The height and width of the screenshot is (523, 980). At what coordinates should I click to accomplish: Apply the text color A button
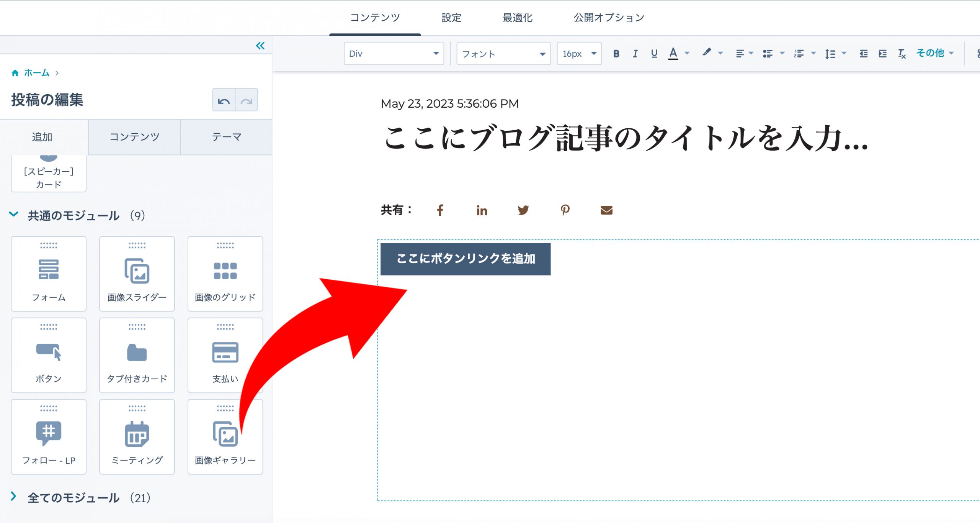coord(673,54)
